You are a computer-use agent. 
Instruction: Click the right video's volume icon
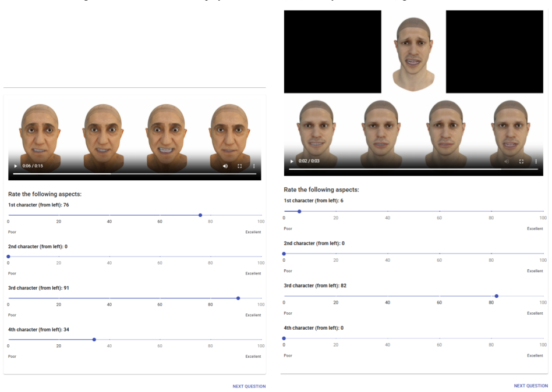[x=507, y=161]
